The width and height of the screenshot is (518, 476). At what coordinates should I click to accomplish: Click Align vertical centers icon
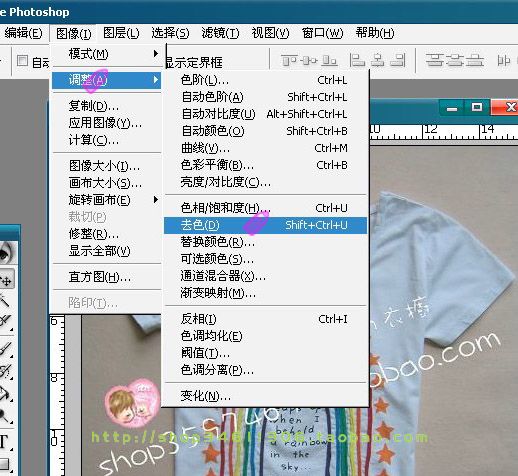(x=309, y=60)
